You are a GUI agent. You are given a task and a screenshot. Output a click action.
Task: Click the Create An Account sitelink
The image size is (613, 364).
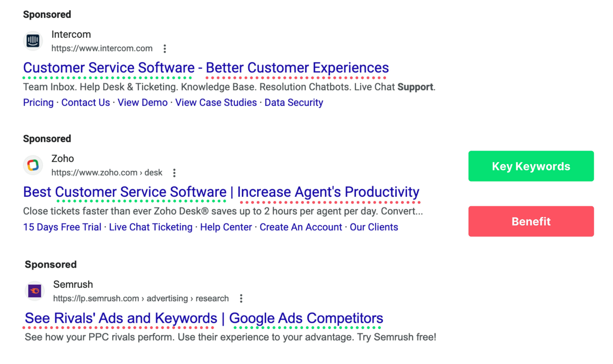point(301,227)
